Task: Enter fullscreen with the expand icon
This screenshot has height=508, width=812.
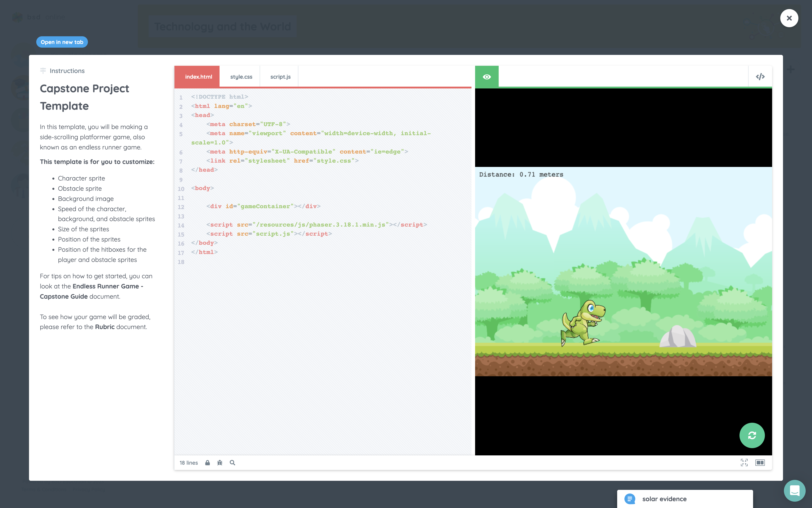Action: pyautogui.click(x=744, y=463)
